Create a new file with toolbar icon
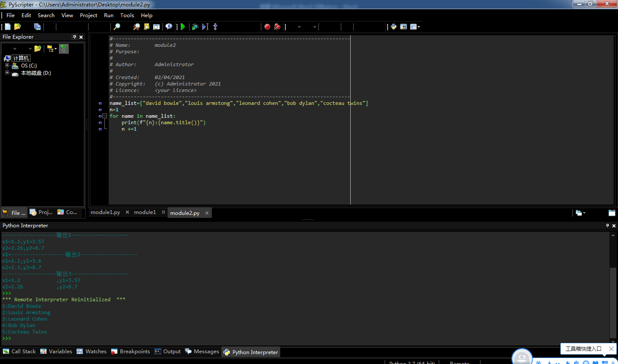618x364 pixels. (x=8, y=27)
